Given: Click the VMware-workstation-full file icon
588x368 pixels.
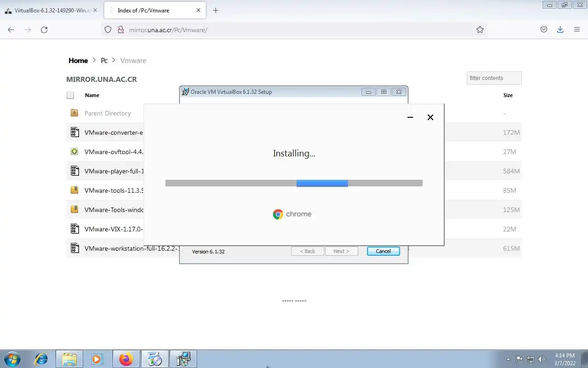Looking at the screenshot, I should pos(74,248).
